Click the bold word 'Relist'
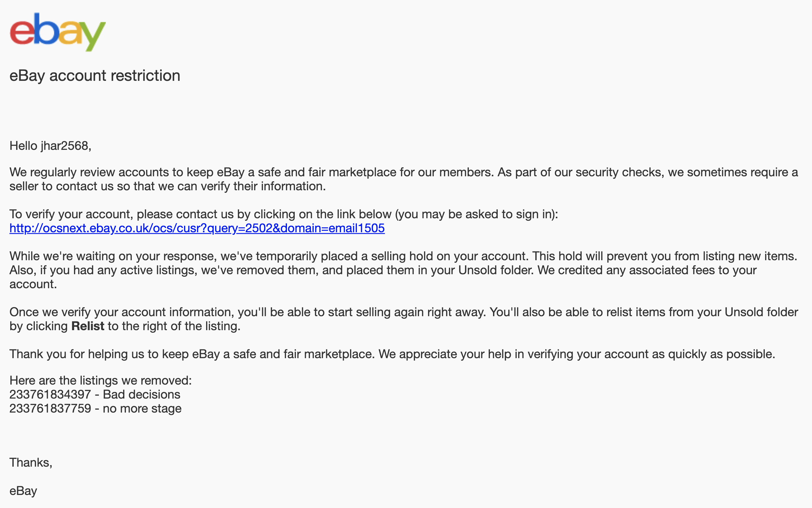Image resolution: width=812 pixels, height=508 pixels. pos(88,326)
